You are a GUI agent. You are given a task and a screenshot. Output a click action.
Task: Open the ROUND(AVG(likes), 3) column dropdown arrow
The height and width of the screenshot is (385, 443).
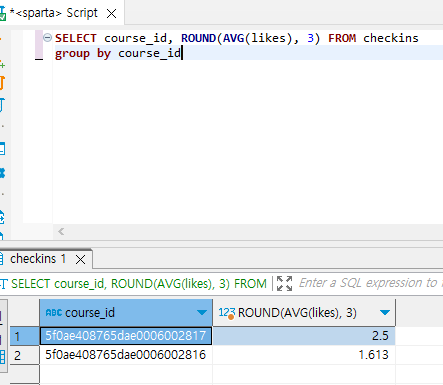[x=385, y=313]
